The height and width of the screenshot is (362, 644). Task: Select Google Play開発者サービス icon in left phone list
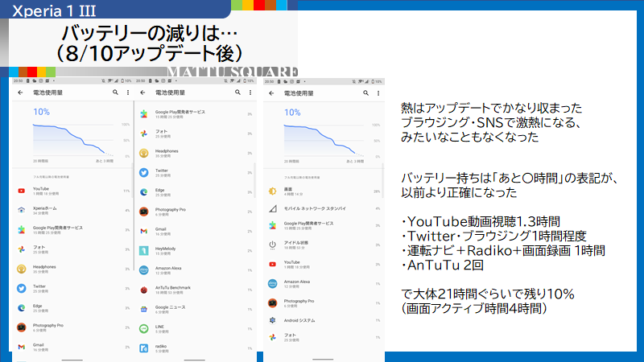[x=22, y=230]
